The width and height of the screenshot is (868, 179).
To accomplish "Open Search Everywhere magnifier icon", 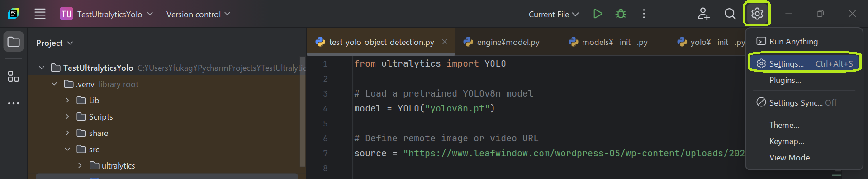I will click(x=730, y=14).
